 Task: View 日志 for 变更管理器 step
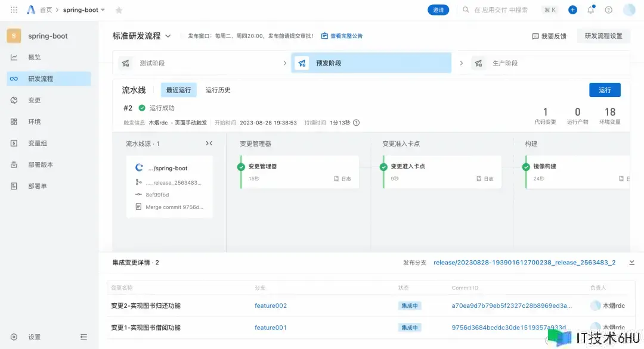click(x=342, y=179)
